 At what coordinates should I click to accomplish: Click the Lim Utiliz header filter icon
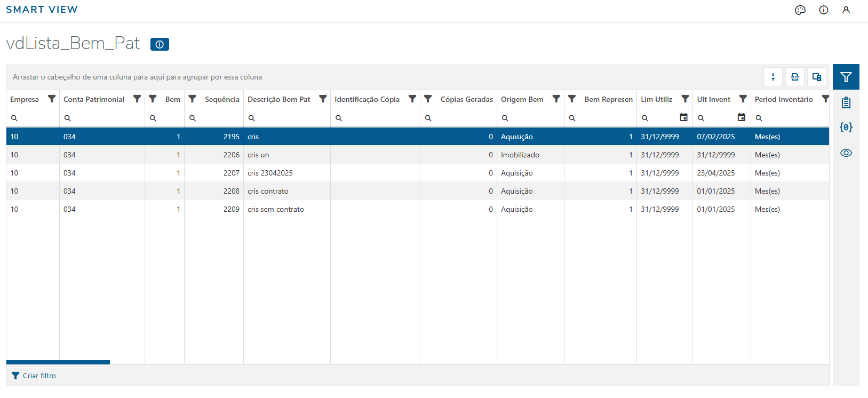686,99
